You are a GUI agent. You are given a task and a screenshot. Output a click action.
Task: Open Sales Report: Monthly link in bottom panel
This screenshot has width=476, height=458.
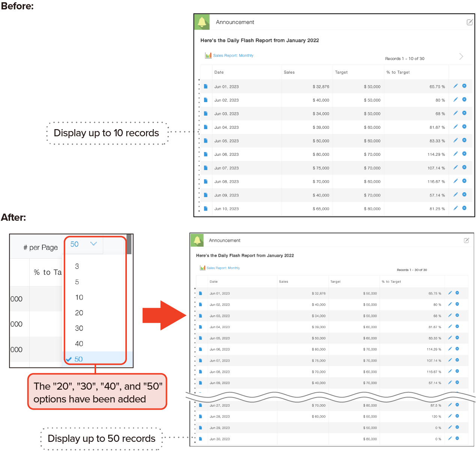click(x=223, y=268)
